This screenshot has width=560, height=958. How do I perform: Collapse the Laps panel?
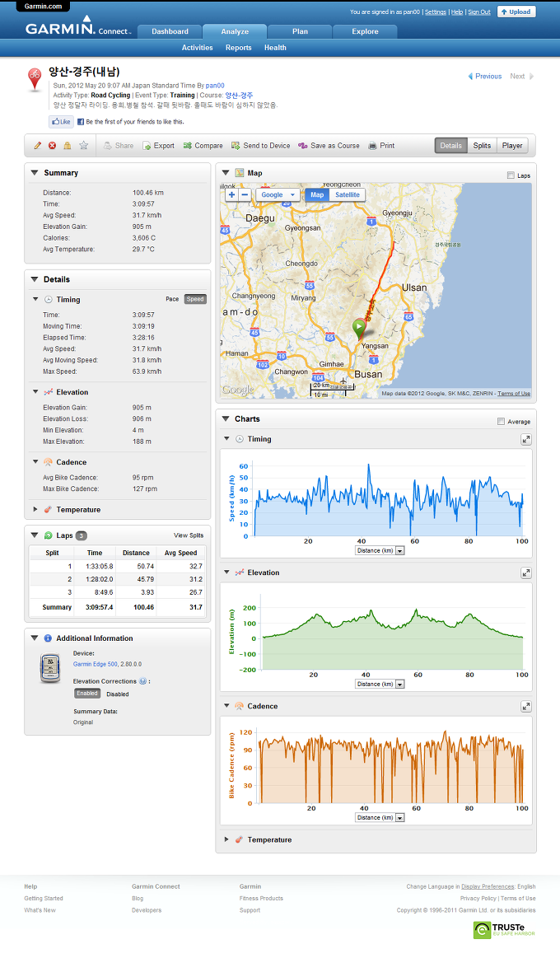(x=35, y=535)
